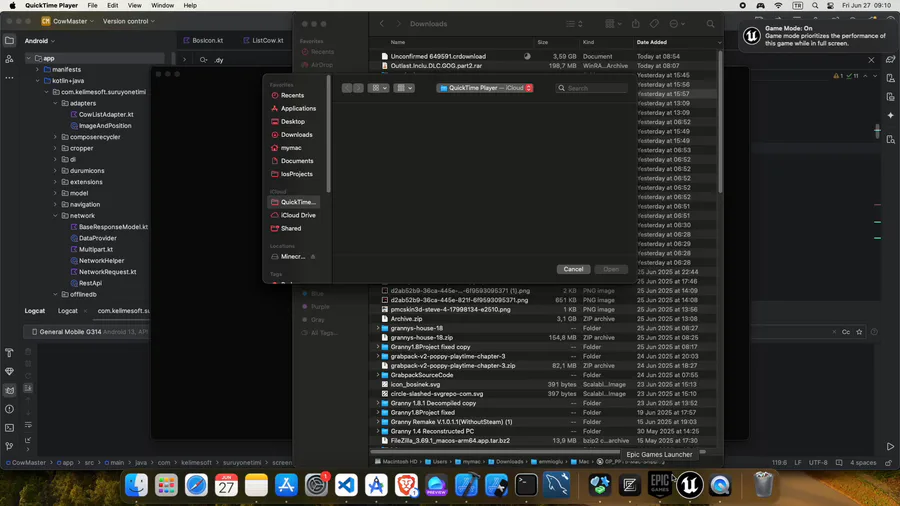
Task: Select Downloads in dialog sidebar
Action: pos(293,135)
